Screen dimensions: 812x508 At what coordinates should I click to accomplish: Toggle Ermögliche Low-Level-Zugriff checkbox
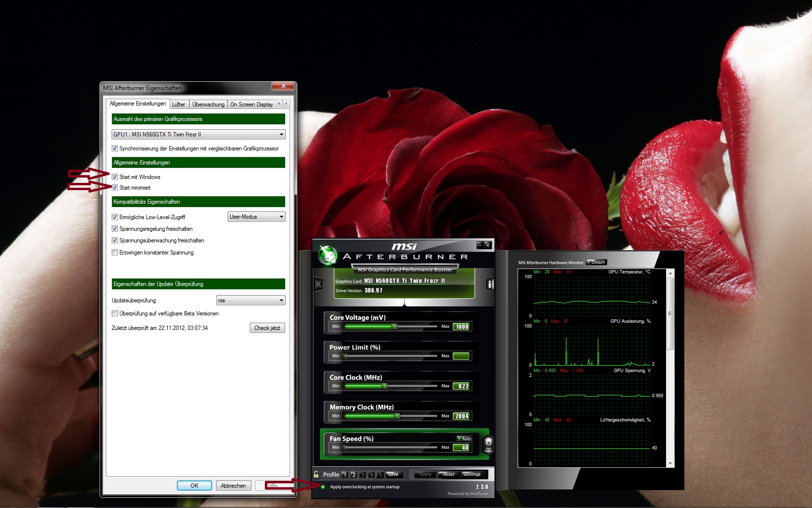[115, 217]
